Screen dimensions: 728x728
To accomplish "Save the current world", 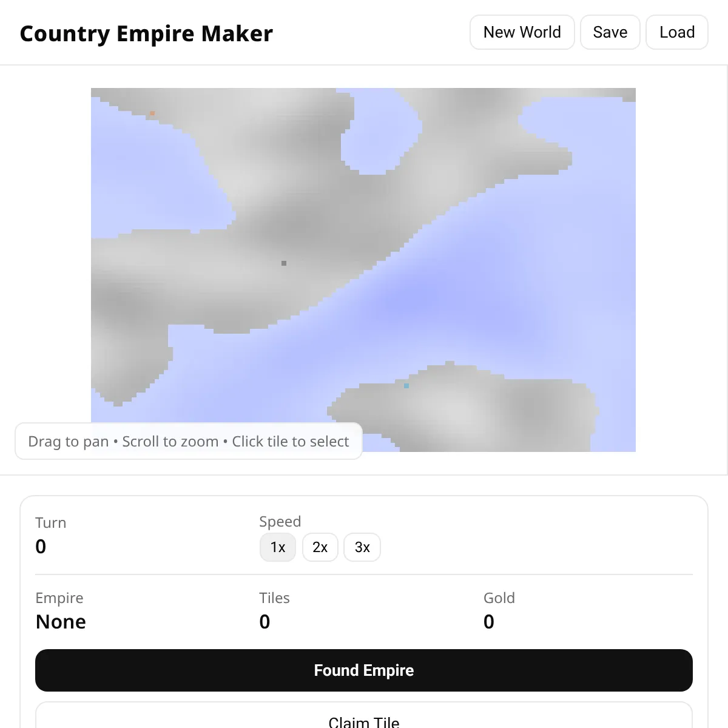I will tap(610, 32).
